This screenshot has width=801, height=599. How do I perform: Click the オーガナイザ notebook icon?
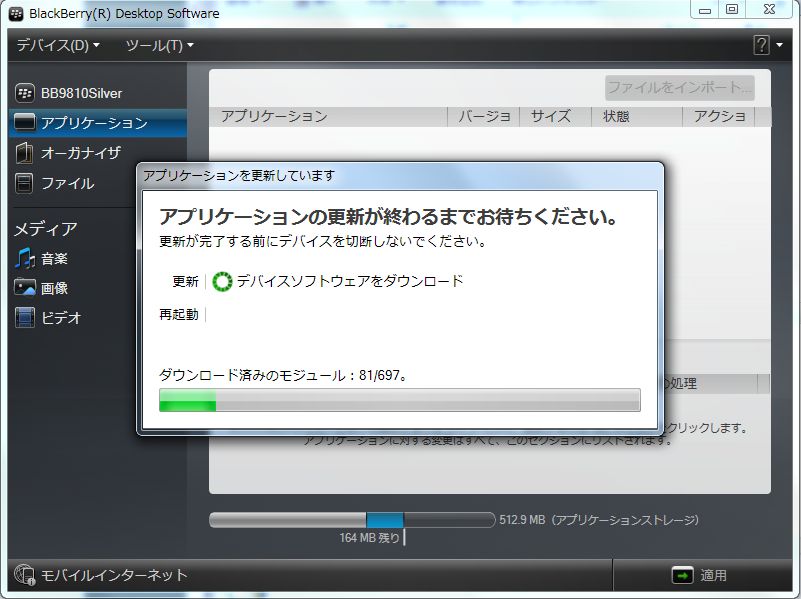(24, 153)
